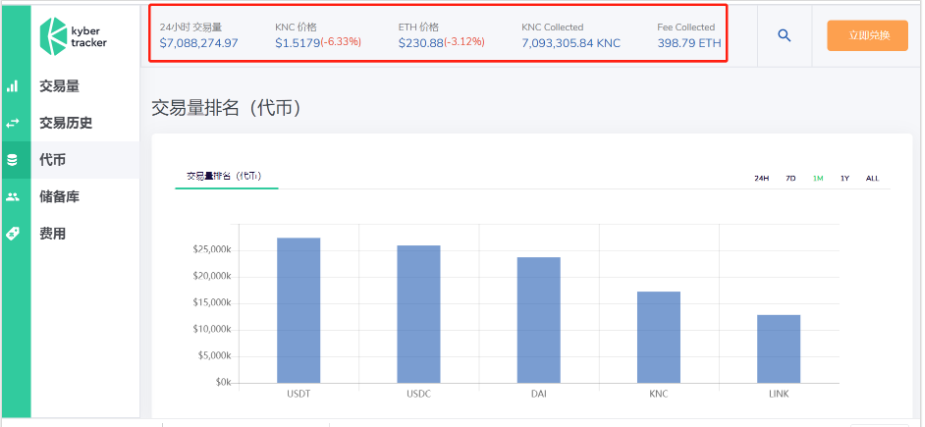
Task: Open the 交易历史 menu item
Action: click(65, 123)
